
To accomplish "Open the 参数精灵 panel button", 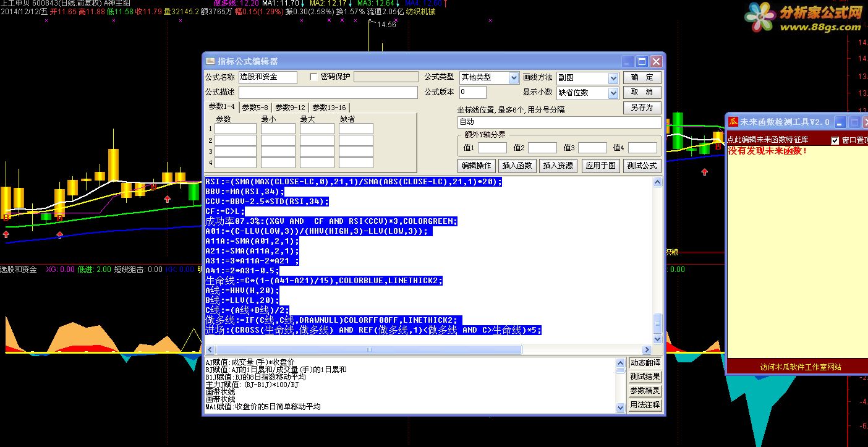I will tap(645, 391).
